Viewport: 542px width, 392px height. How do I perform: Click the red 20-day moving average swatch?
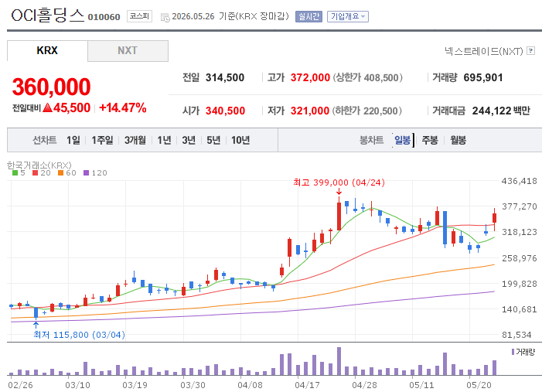pos(35,173)
